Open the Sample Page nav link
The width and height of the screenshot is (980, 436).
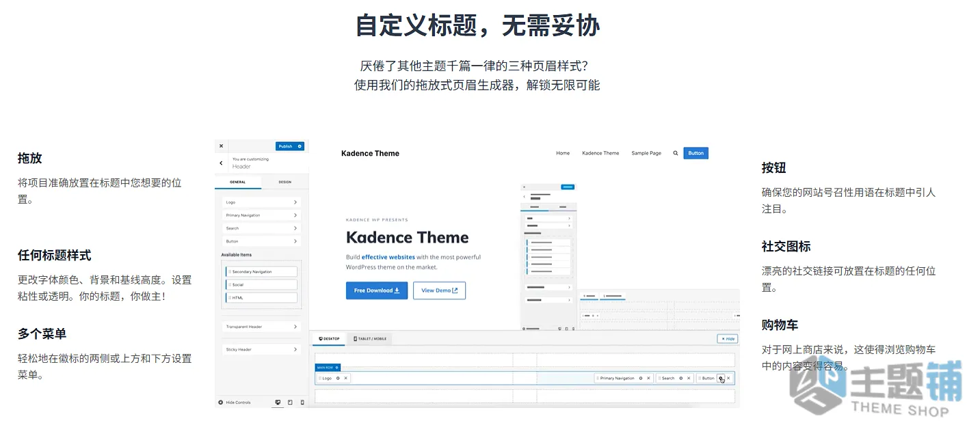pos(646,153)
